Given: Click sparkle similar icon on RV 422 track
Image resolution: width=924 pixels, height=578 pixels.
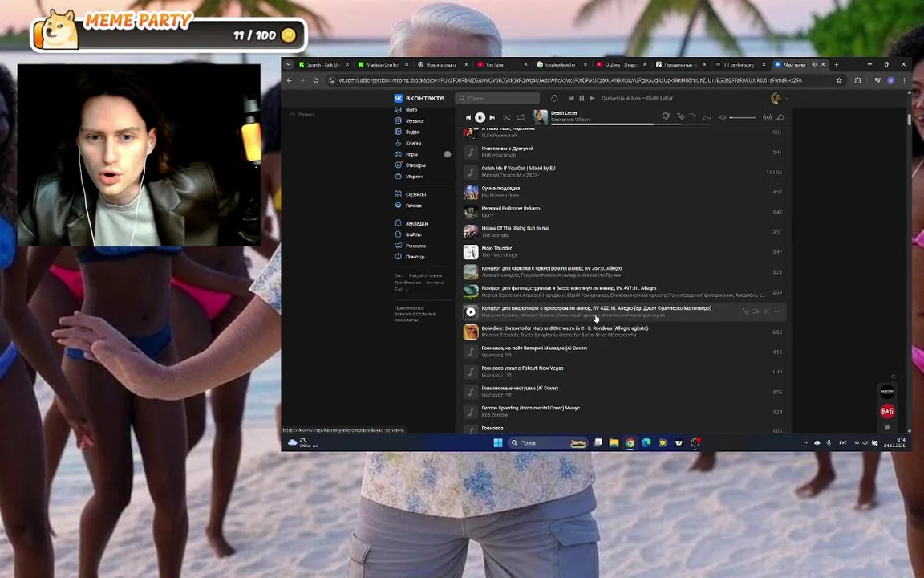Looking at the screenshot, I should [745, 311].
